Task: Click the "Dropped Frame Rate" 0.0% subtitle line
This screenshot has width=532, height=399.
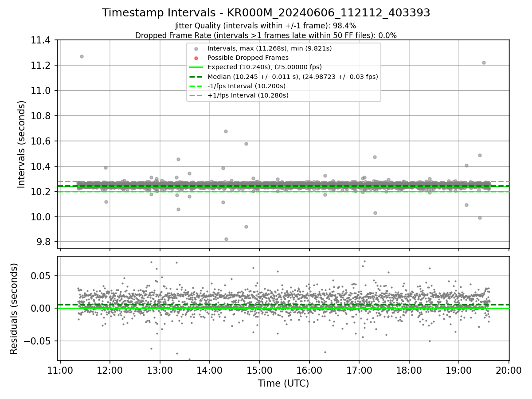Action: (266, 35)
